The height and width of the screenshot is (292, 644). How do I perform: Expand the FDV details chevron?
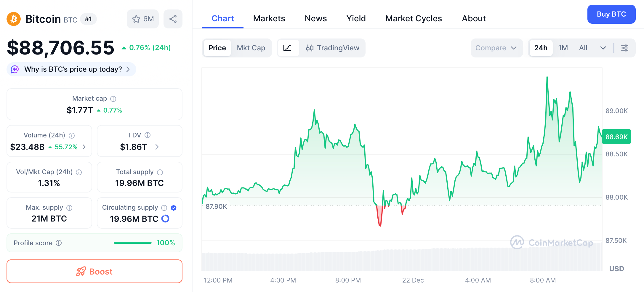tap(157, 147)
